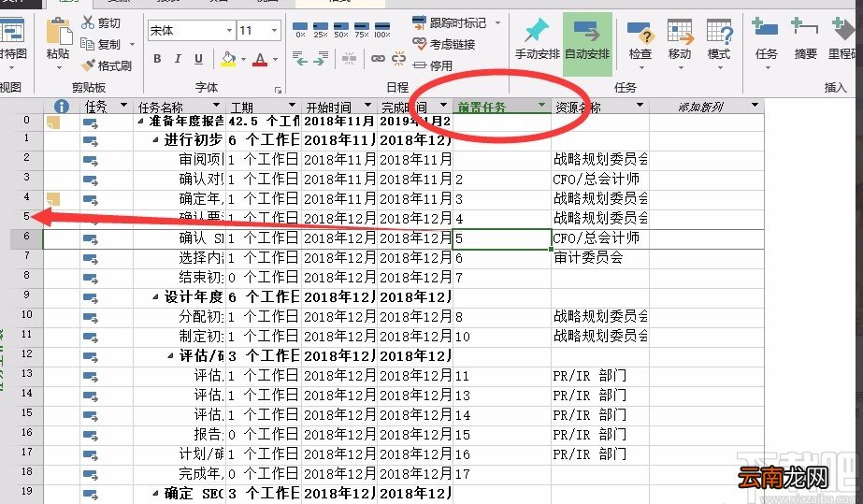Indent the task with the right green arrow

pos(321,58)
